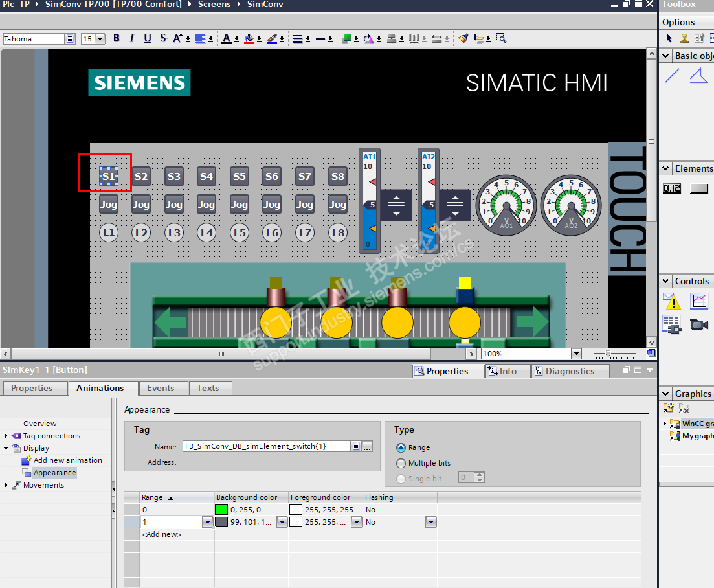Click the tag Name input field

[265, 446]
